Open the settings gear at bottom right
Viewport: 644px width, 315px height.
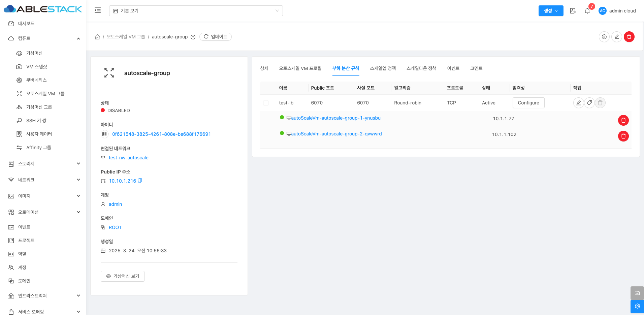(637, 306)
